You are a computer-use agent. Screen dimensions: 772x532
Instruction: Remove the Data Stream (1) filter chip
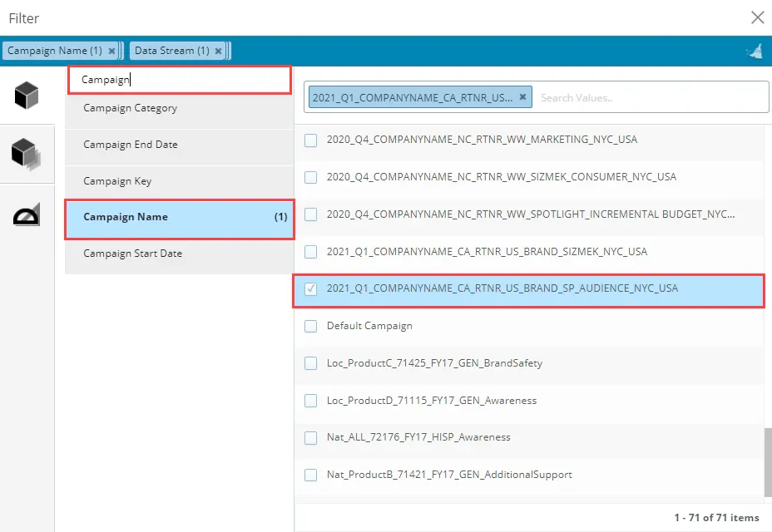(218, 51)
